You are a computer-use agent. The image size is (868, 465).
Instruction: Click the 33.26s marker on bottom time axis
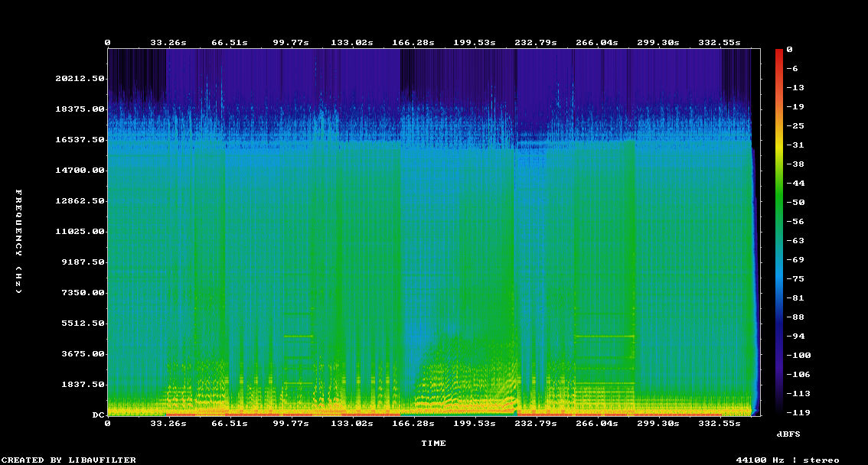click(168, 423)
